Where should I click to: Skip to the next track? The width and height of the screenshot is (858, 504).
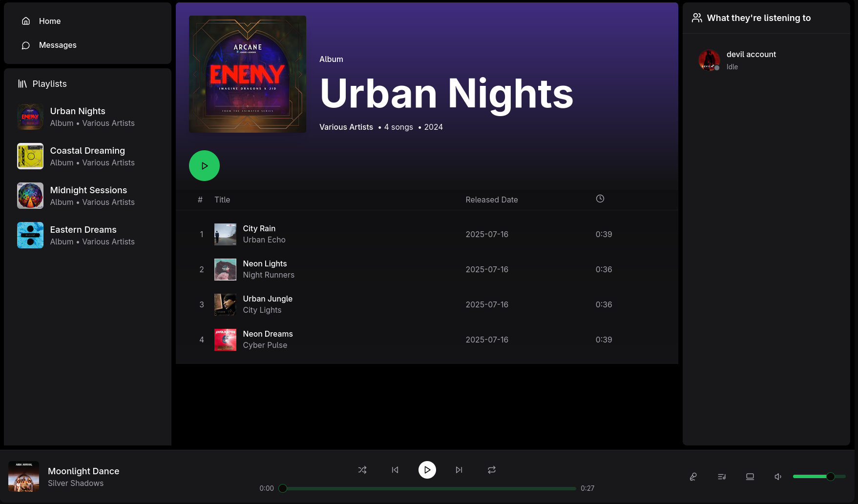click(459, 470)
